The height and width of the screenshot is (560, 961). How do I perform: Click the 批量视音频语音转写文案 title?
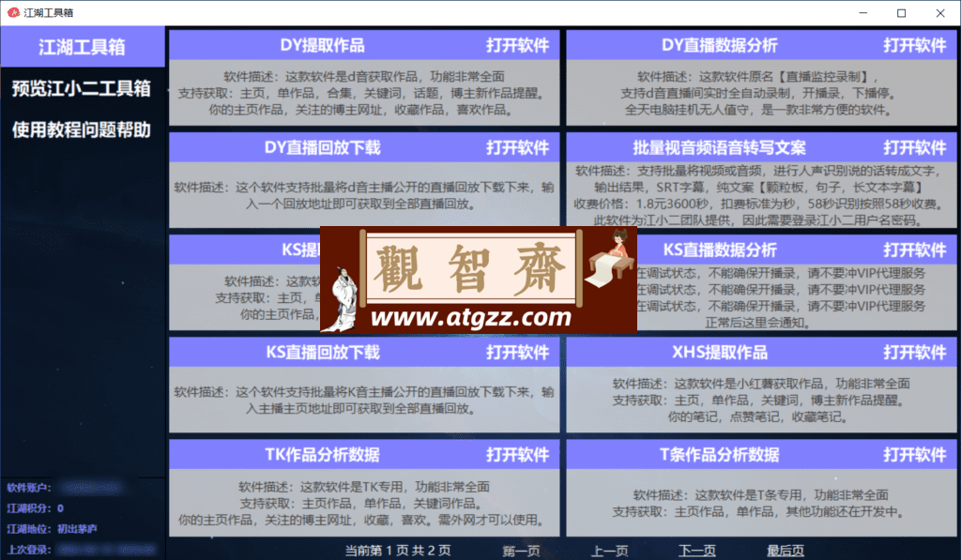pyautogui.click(x=720, y=147)
